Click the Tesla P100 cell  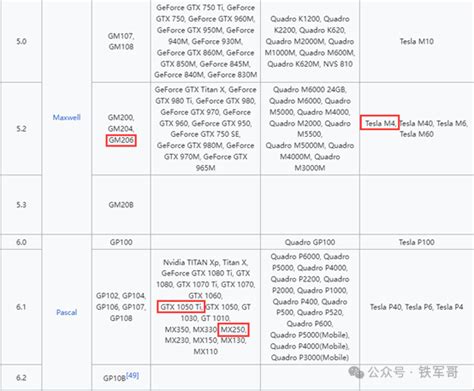[x=417, y=242]
